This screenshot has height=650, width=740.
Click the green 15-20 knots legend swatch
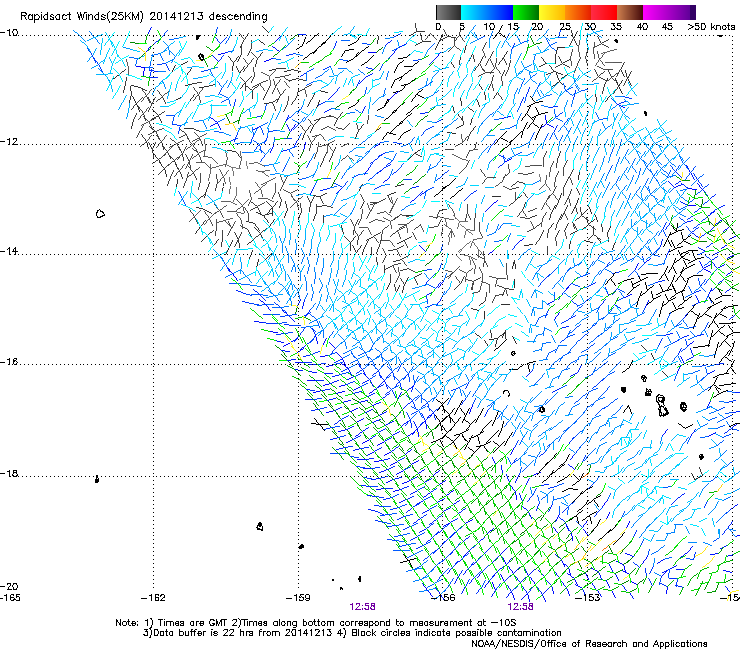pos(526,12)
